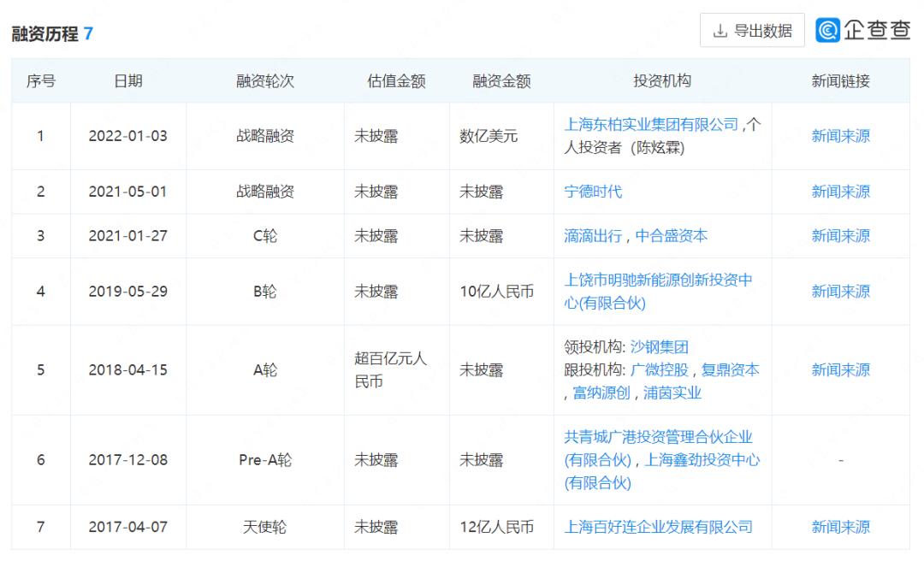Click the 估值金额 column header
Viewport: 924px width, 561px height.
tap(397, 80)
